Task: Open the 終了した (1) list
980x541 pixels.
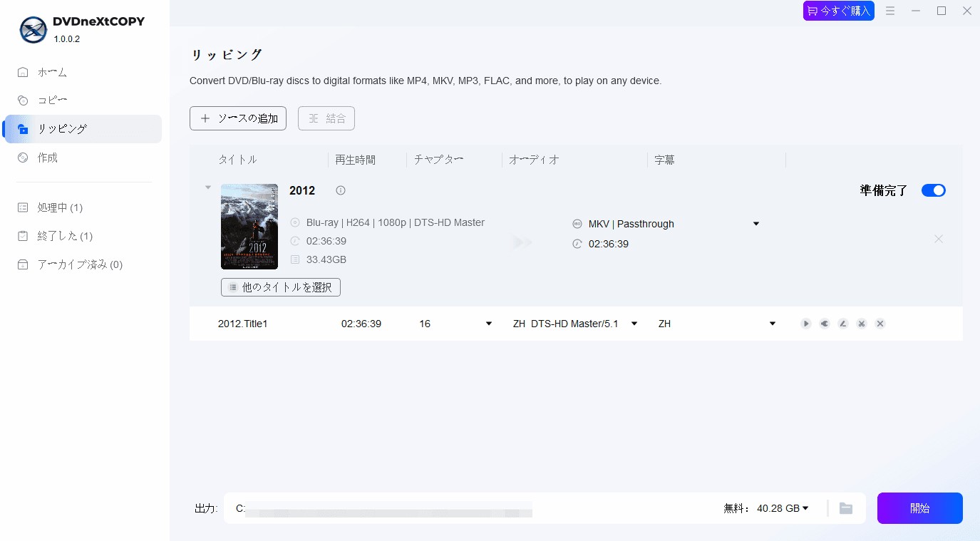Action: click(83, 236)
